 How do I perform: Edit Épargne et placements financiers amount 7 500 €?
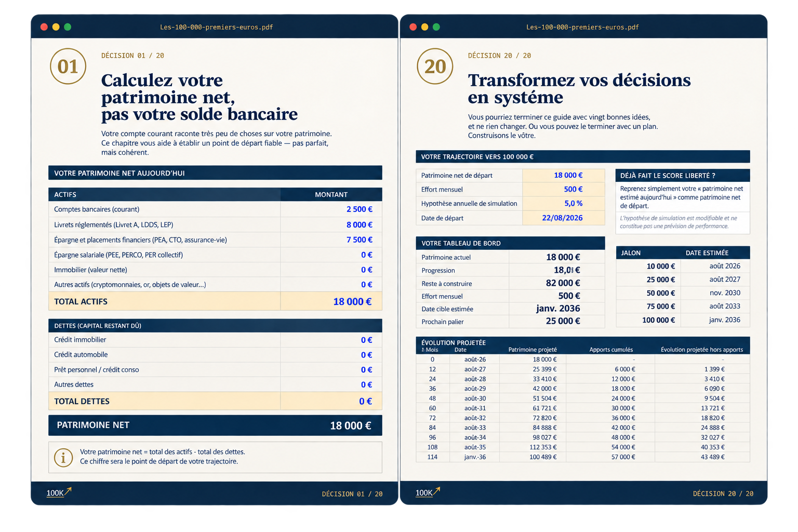coord(331,240)
